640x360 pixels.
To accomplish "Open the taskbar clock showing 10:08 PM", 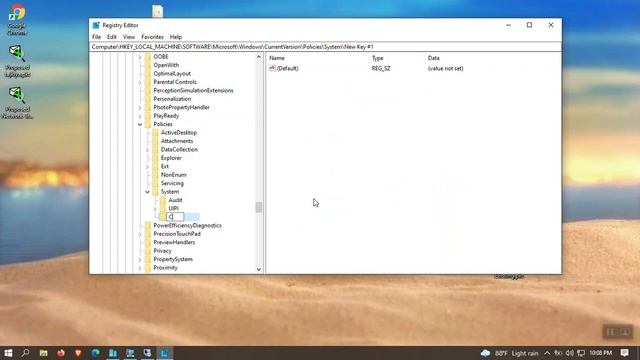I will [x=600, y=353].
